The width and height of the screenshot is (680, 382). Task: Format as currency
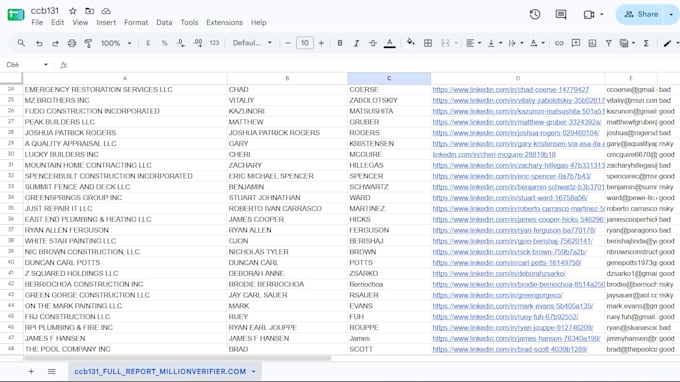pyautogui.click(x=148, y=43)
